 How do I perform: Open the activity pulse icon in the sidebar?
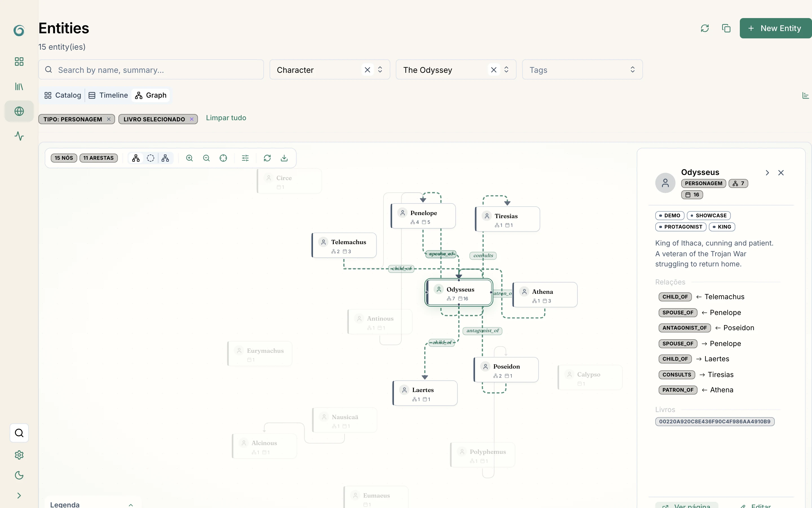pos(19,136)
